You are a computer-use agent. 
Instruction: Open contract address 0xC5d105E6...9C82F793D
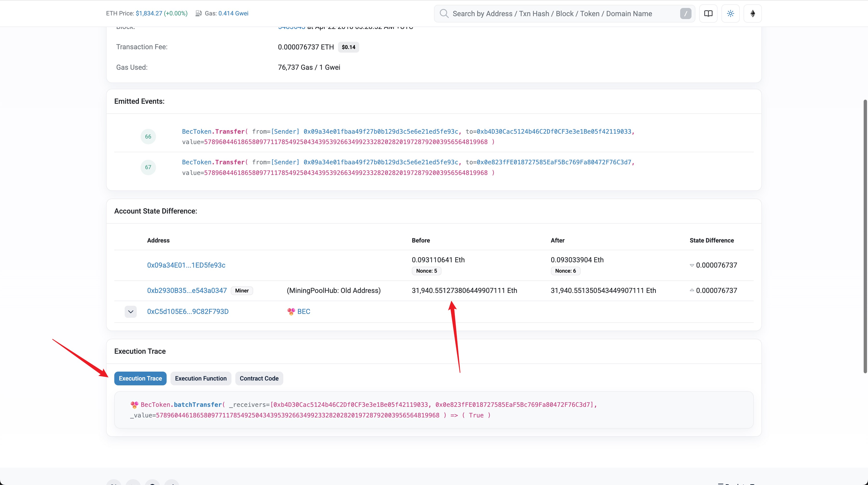click(x=188, y=312)
